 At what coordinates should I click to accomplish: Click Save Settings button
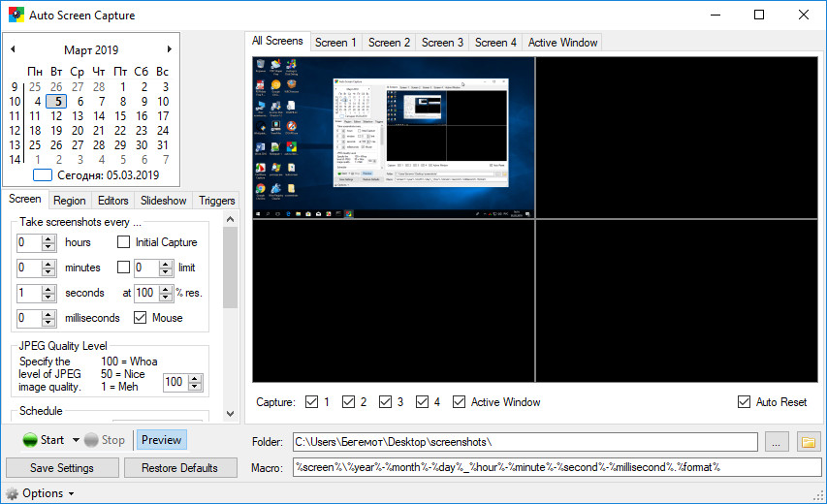click(x=62, y=468)
